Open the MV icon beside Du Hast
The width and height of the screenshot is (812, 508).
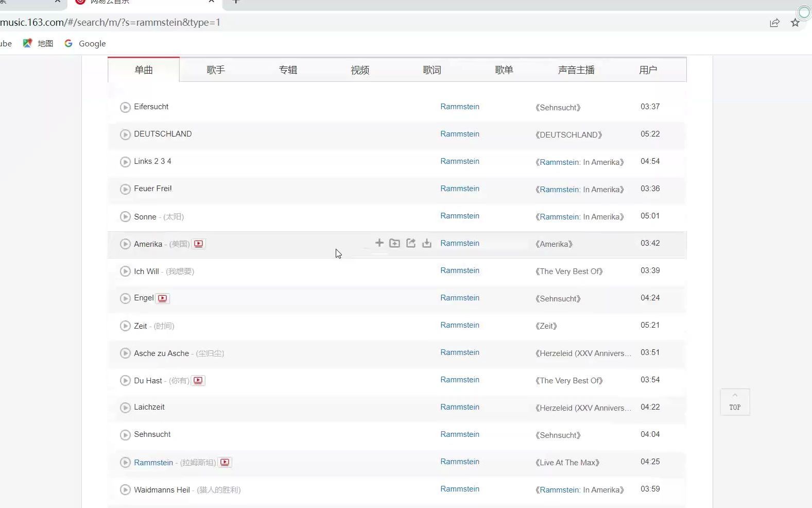pyautogui.click(x=198, y=380)
